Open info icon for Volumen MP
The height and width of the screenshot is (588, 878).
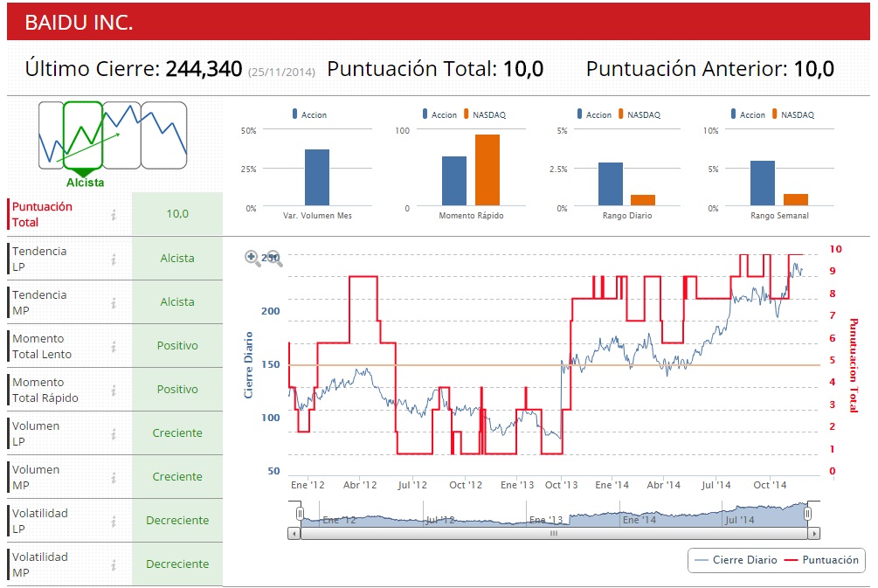click(x=114, y=478)
